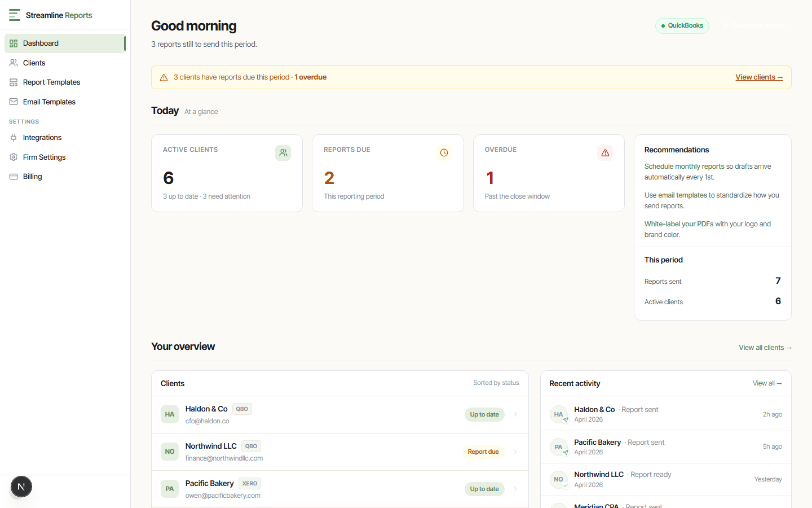This screenshot has height=508, width=812.
Task: Click HA avatar in Recent activity
Action: [x=559, y=414]
